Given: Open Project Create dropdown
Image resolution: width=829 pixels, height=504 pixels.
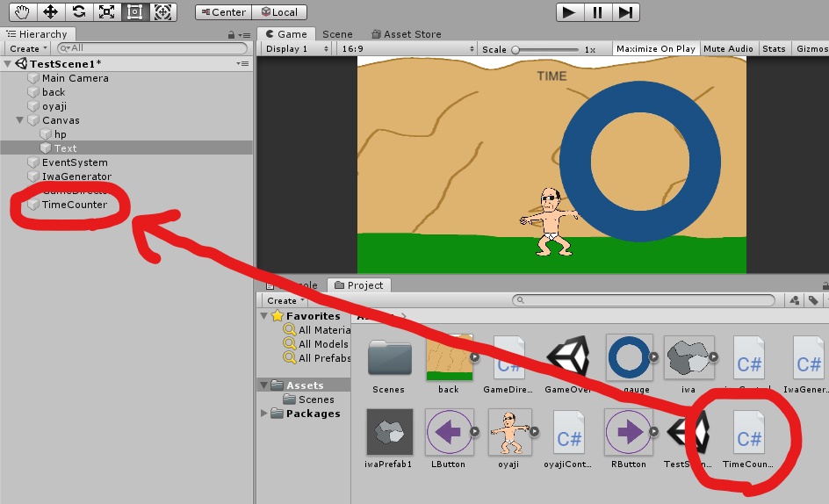Looking at the screenshot, I should (285, 300).
